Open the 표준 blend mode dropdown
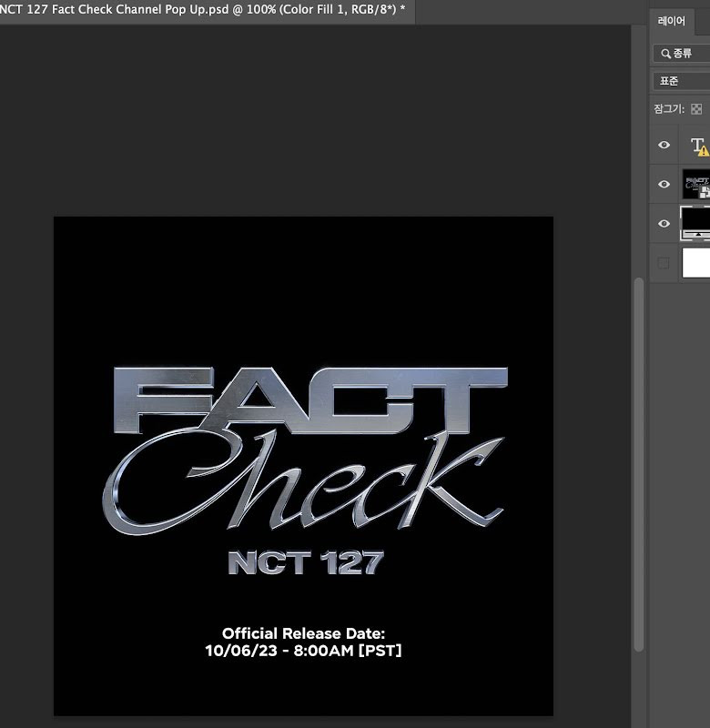The width and height of the screenshot is (710, 728). pyautogui.click(x=682, y=81)
